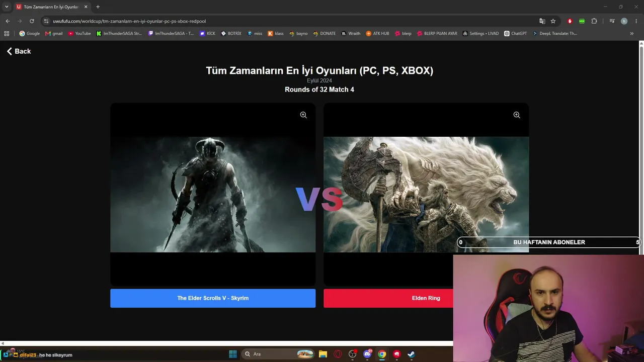Open OBS Studio from the taskbar
Screen dimensions: 644x362
pos(352,354)
